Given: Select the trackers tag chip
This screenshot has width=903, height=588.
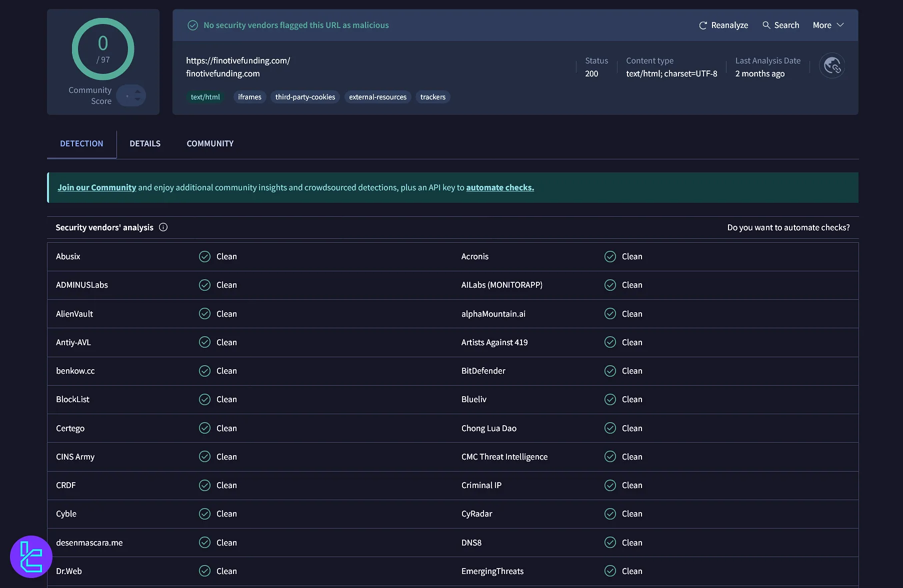Looking at the screenshot, I should click(432, 97).
